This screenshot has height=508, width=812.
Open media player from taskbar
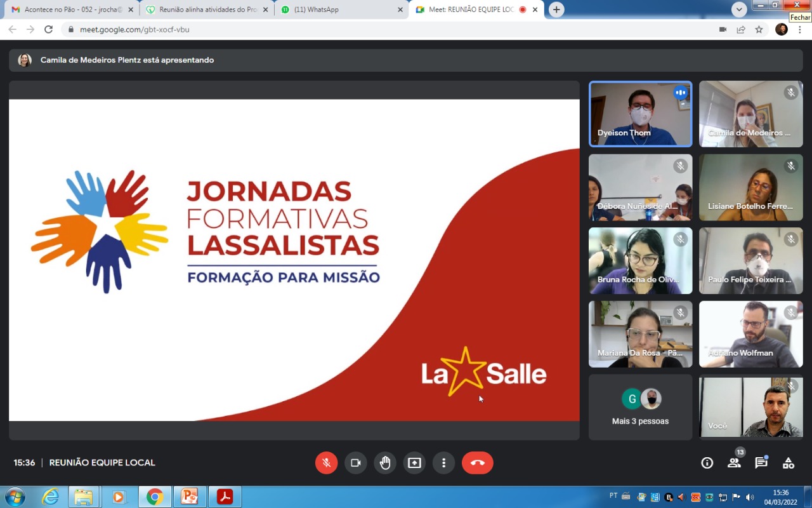(119, 497)
